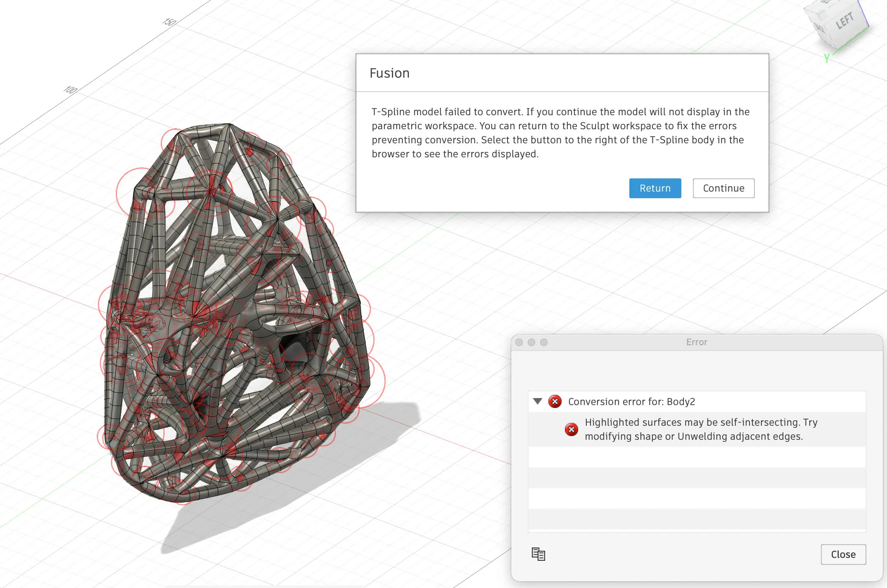The height and width of the screenshot is (588, 887).
Task: Click red error icon beside self-intersecting message
Action: (x=571, y=429)
